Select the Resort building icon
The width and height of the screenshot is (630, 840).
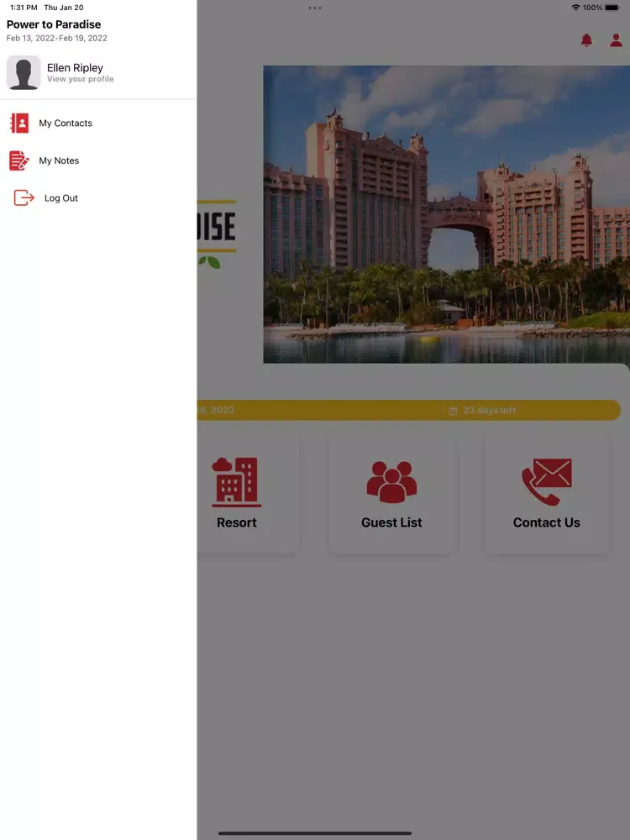tap(236, 482)
